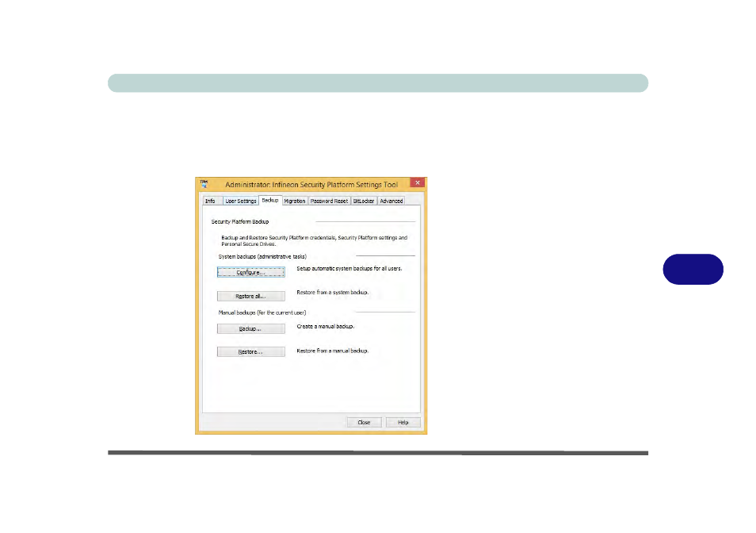
Task: Click the Restore all... button
Action: [x=250, y=296]
